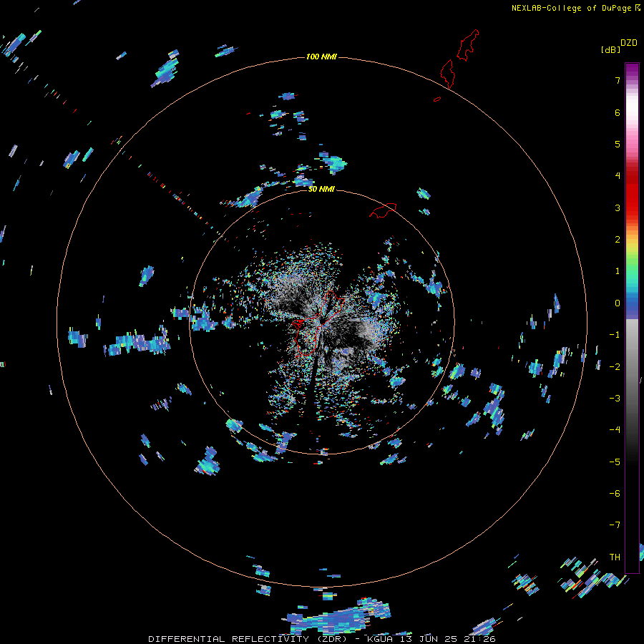Click the -2 value on color scale
The width and height of the screenshot is (644, 644).
pos(615,366)
